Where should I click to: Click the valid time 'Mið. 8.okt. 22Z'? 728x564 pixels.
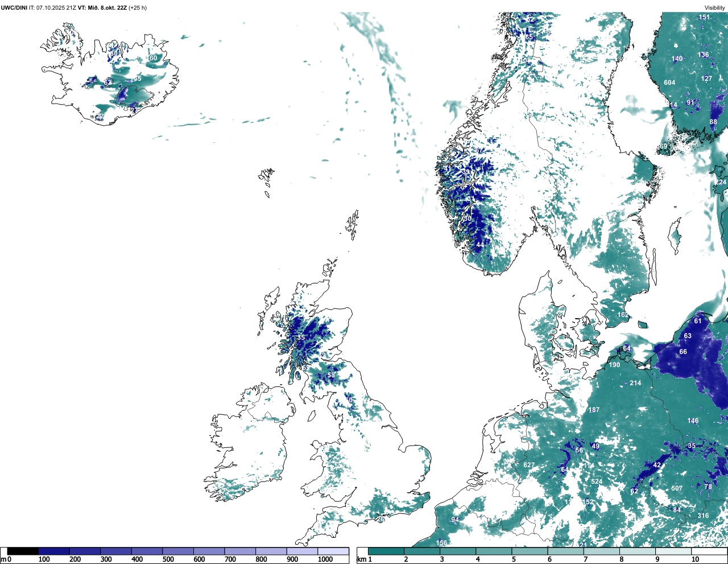click(x=106, y=8)
